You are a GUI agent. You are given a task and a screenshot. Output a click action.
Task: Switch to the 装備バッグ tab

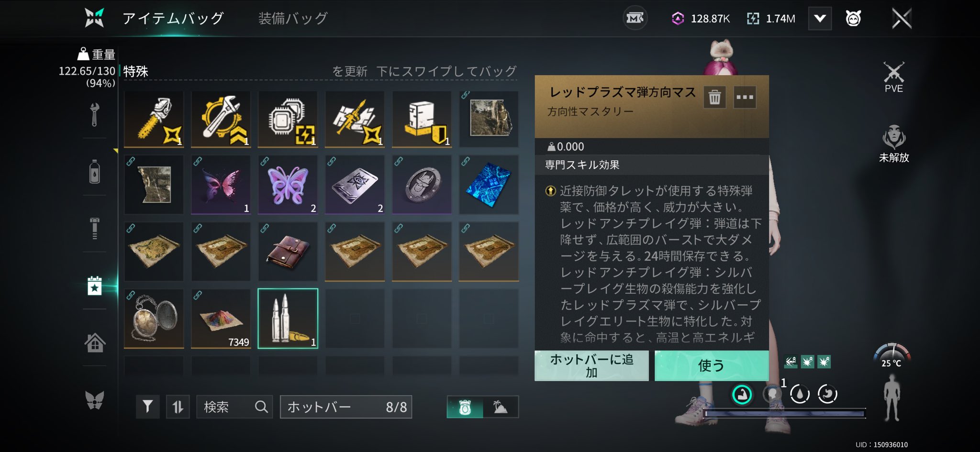point(293,18)
